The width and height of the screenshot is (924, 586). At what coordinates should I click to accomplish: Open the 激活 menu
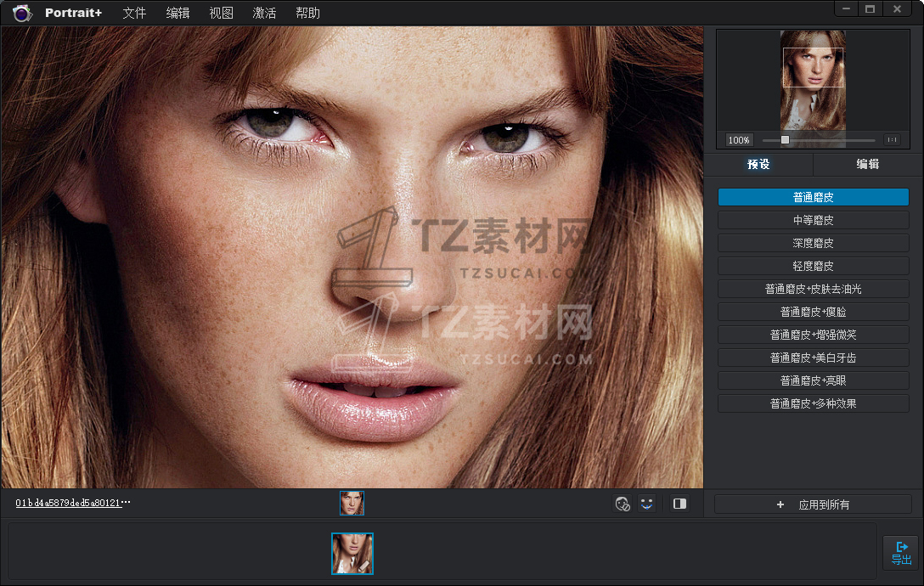[264, 13]
